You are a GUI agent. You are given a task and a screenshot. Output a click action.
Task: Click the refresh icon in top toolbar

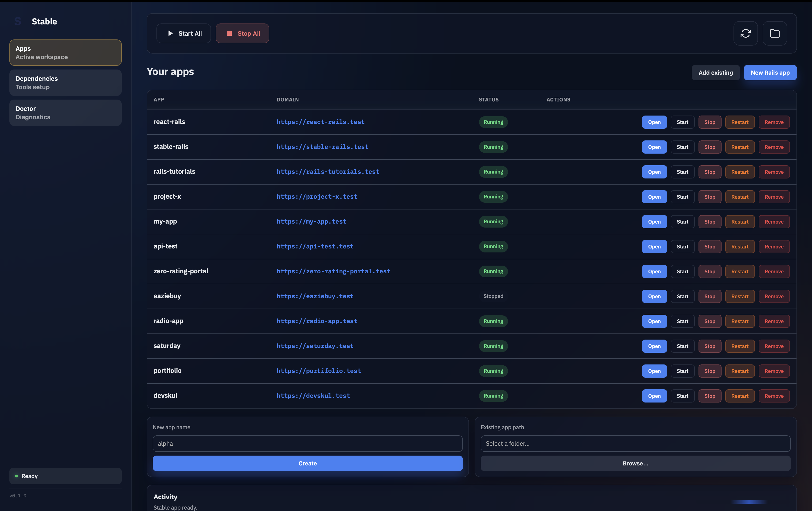click(745, 33)
